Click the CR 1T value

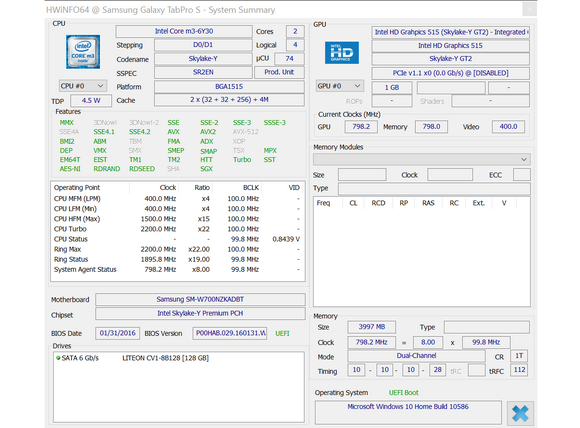(519, 356)
